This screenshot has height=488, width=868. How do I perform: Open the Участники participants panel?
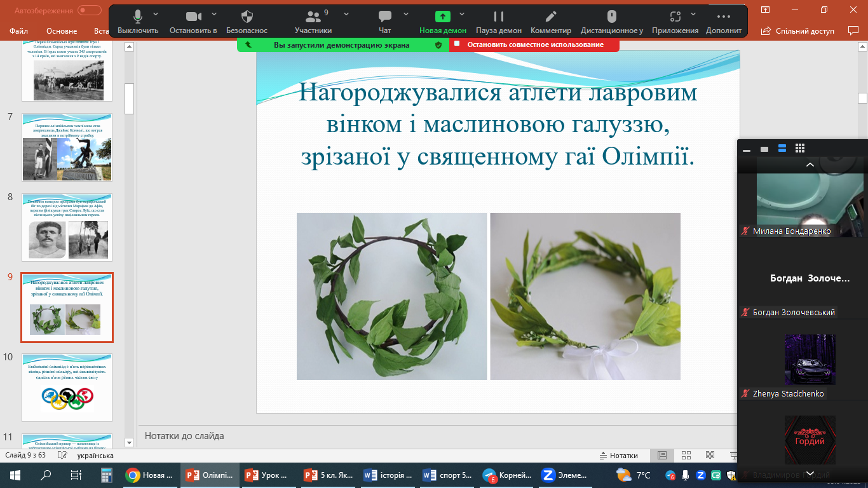pyautogui.click(x=313, y=22)
